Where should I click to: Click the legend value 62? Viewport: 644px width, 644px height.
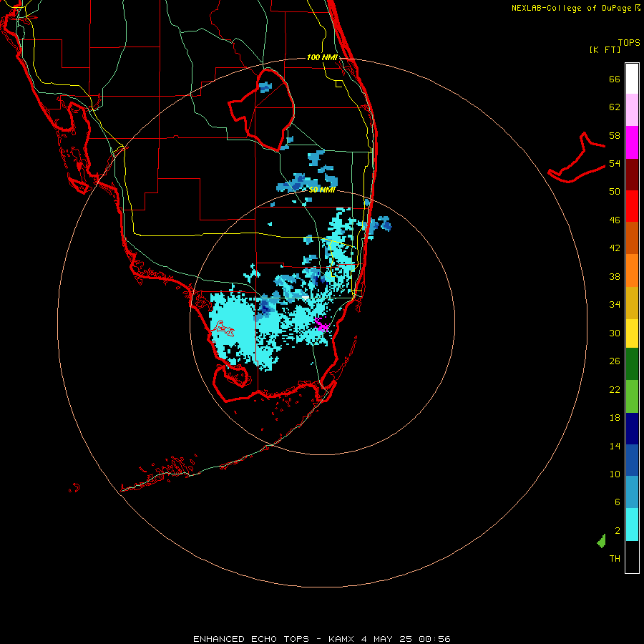615,107
